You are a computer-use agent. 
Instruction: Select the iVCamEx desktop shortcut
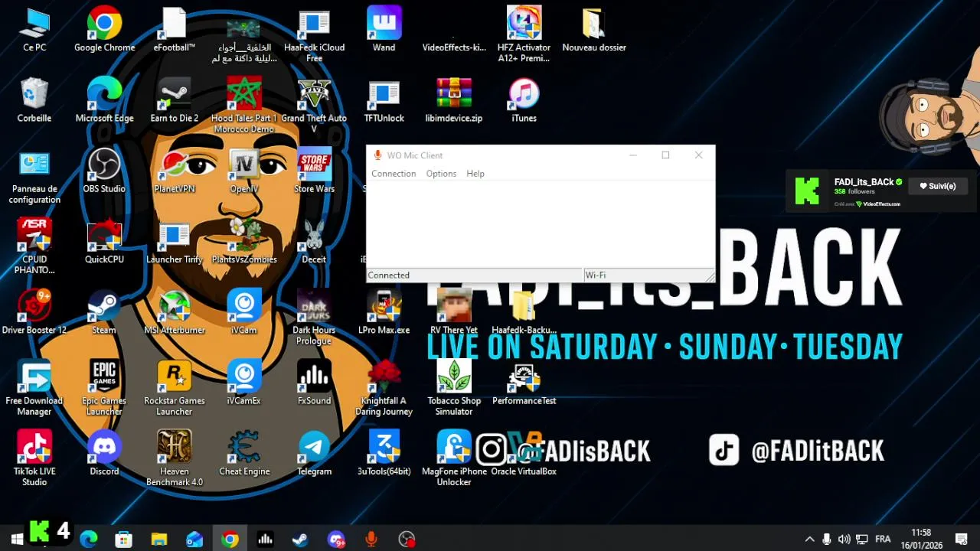[x=244, y=383]
